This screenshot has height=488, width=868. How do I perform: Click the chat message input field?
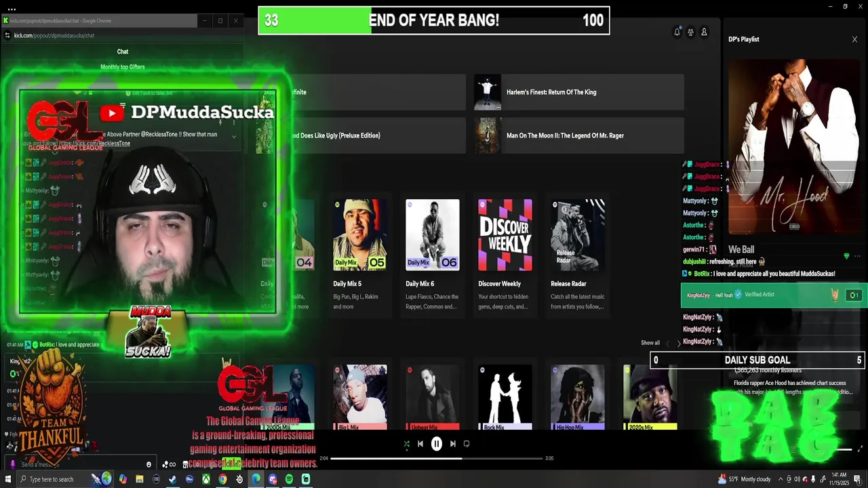tap(80, 464)
